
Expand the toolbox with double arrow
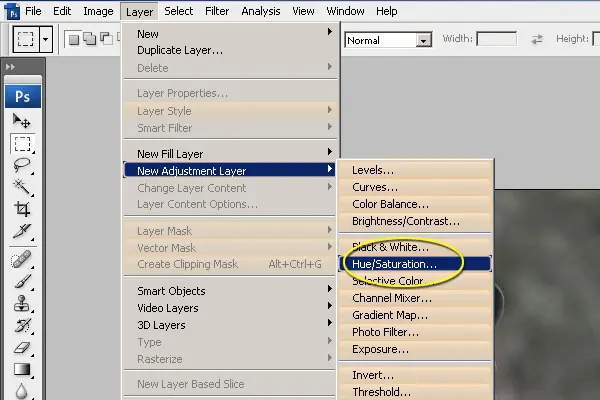click(10, 67)
